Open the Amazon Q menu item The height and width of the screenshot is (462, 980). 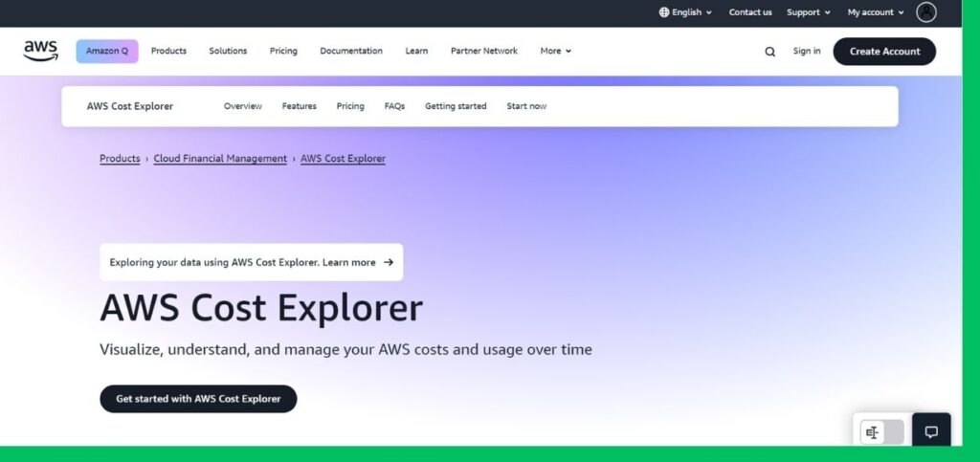(x=107, y=52)
